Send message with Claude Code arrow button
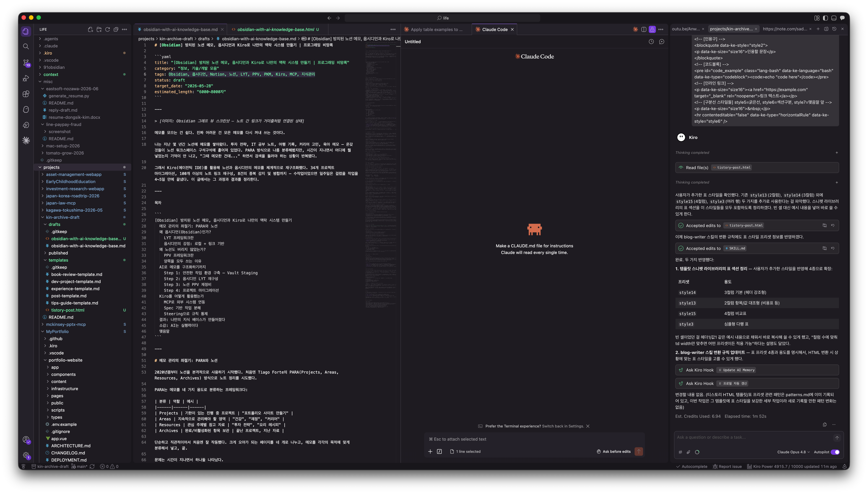868x494 pixels. [x=639, y=452]
